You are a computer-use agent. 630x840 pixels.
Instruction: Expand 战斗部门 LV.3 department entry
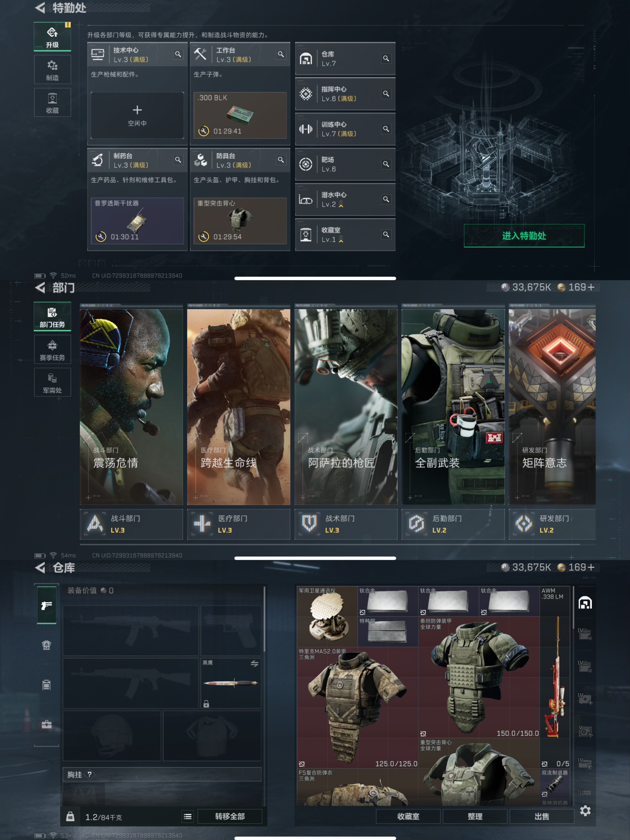tap(131, 524)
